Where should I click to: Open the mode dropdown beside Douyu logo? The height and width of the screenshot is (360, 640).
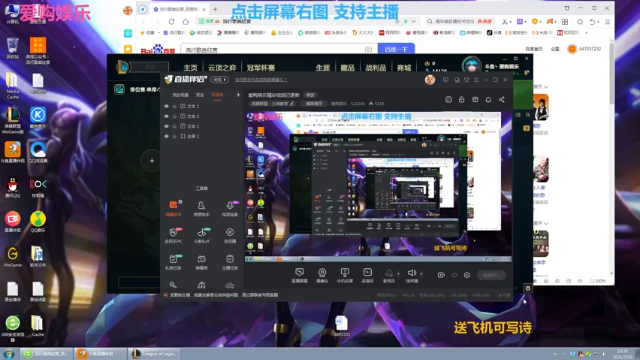coord(220,80)
